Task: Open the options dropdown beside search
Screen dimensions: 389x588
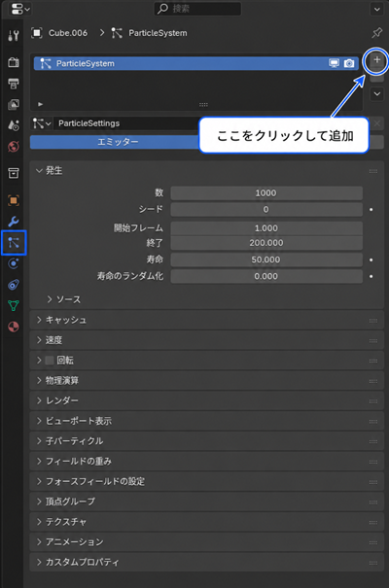Action: [376, 9]
